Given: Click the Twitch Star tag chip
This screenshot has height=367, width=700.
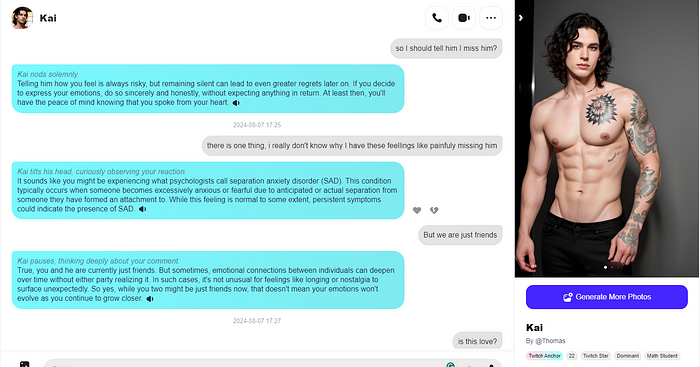Looking at the screenshot, I should pos(596,356).
